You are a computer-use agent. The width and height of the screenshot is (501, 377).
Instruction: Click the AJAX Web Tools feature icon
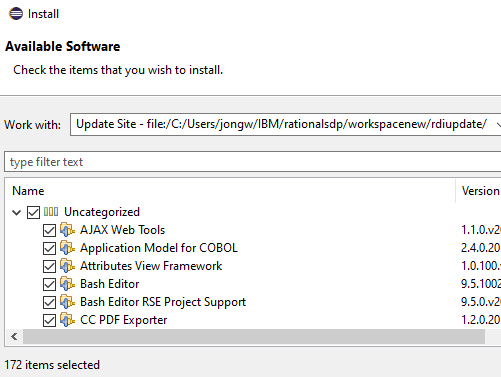tap(67, 230)
